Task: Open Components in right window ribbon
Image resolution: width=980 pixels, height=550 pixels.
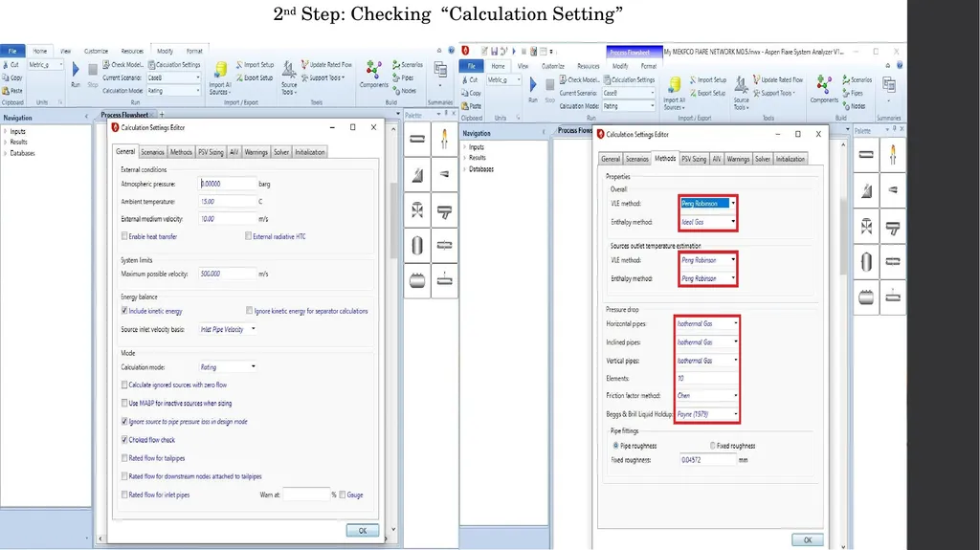Action: [824, 89]
